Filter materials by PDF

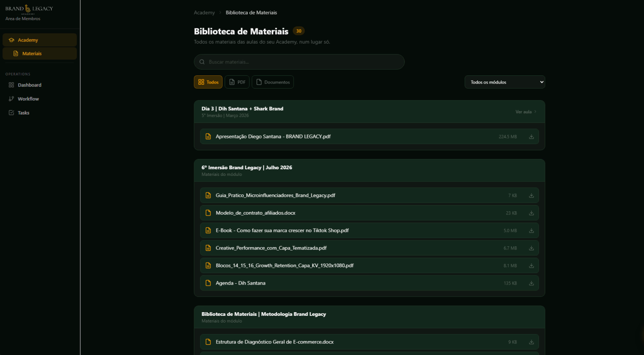coord(237,82)
